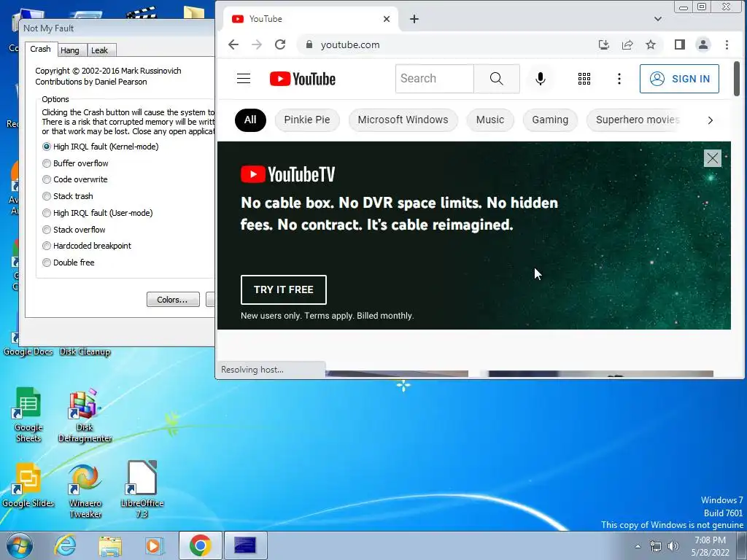Click the Chrome forward arrow
The height and width of the screenshot is (560, 747).
(x=257, y=44)
